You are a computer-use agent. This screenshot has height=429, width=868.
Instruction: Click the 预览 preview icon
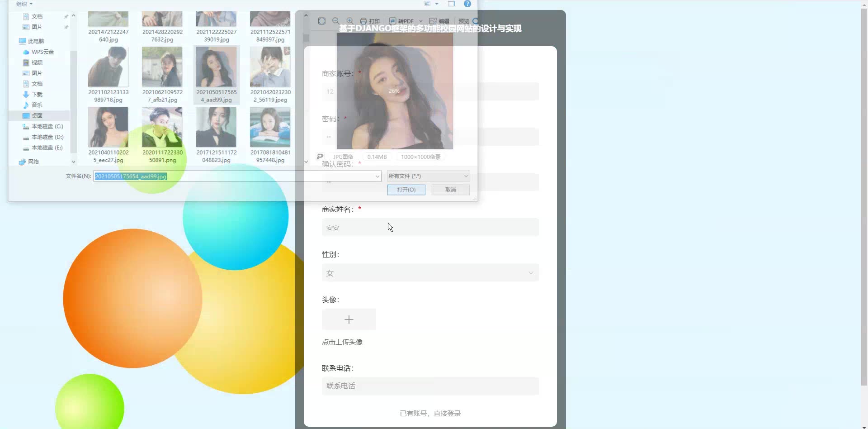click(463, 21)
